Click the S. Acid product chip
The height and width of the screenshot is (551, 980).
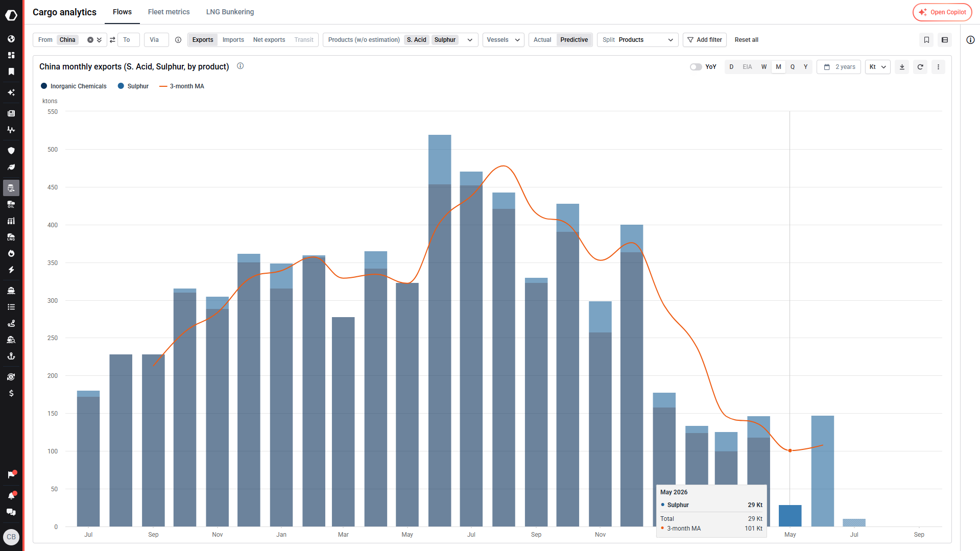click(416, 40)
